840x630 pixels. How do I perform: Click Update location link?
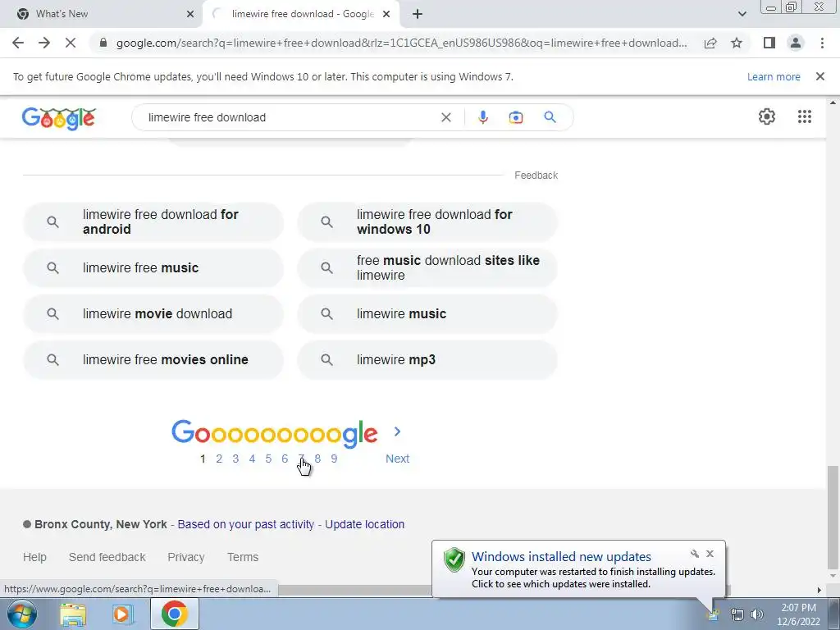click(365, 524)
